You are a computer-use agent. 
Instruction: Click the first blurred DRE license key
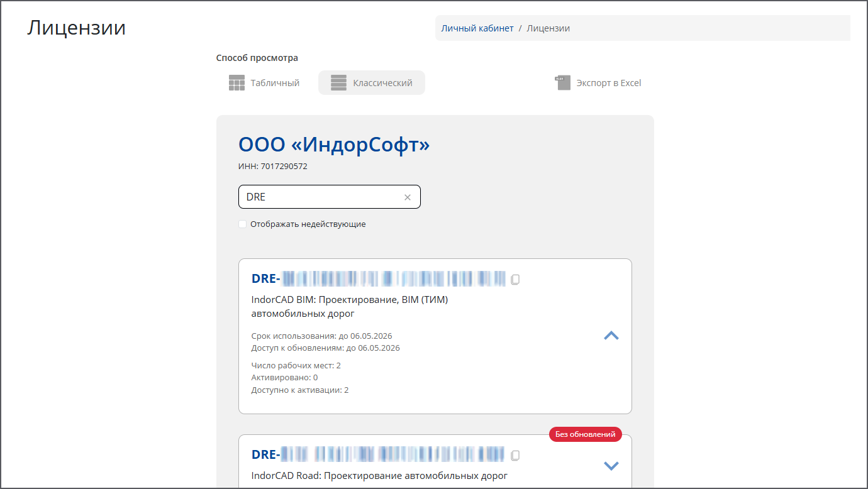(x=379, y=278)
